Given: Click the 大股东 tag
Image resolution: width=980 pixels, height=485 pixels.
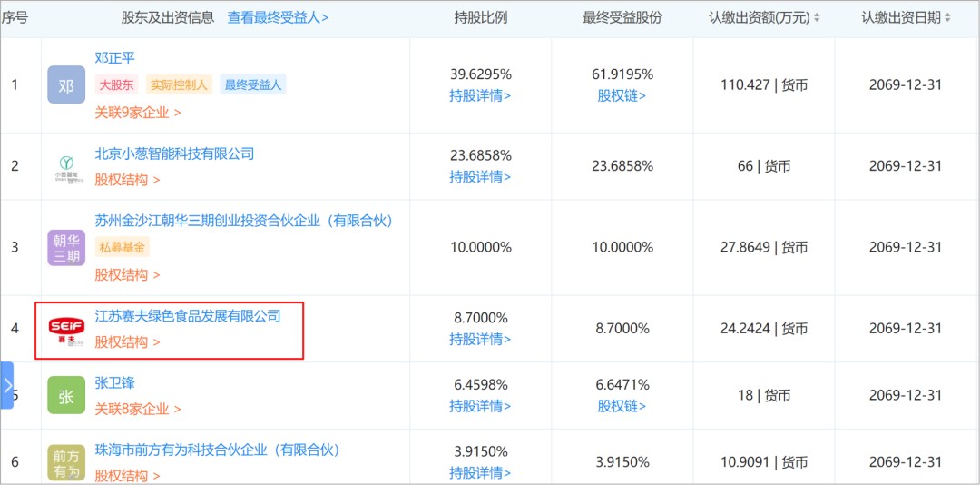Looking at the screenshot, I should (x=117, y=85).
